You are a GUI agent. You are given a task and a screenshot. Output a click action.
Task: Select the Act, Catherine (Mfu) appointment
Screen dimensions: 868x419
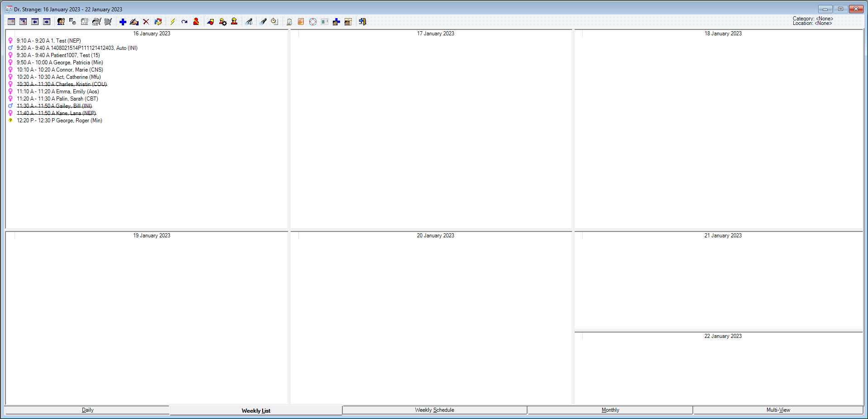coord(59,77)
